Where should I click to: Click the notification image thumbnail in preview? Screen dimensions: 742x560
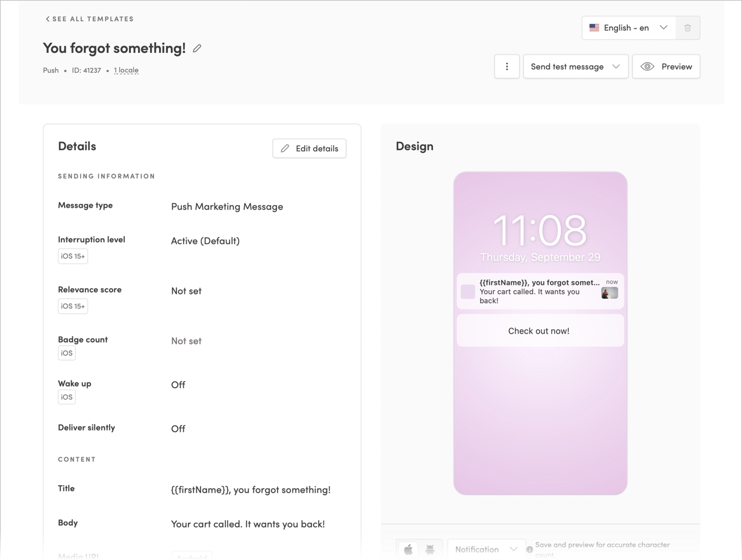click(609, 293)
